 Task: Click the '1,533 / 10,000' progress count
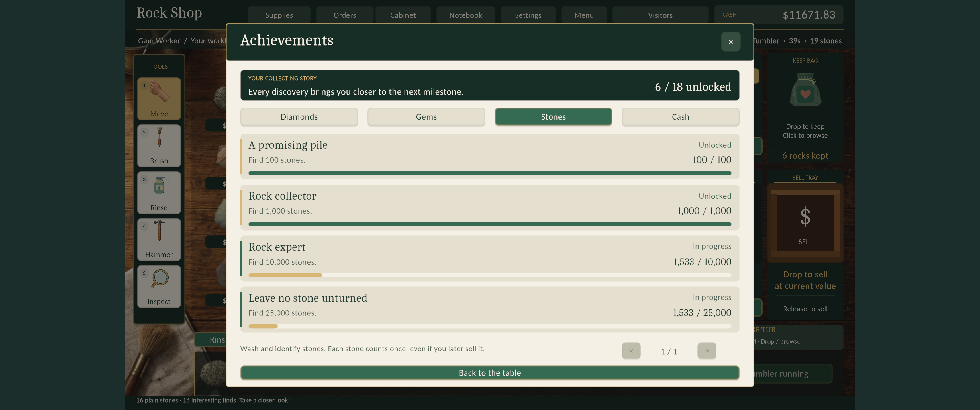pyautogui.click(x=702, y=262)
